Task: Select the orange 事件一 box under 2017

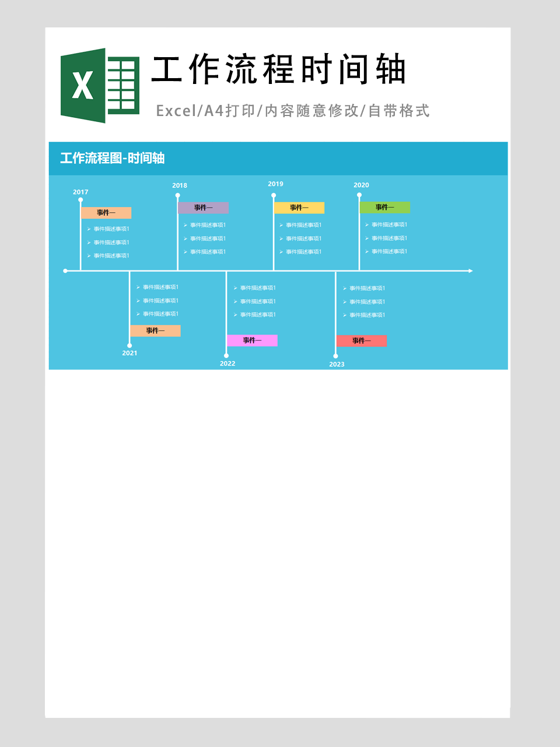Action: 106,213
